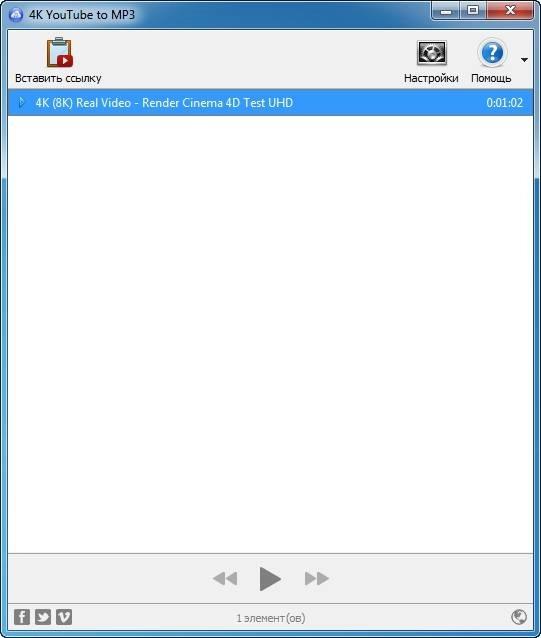Open Настройки settings icon
Viewport: 541px width, 638px height.
(x=432, y=53)
